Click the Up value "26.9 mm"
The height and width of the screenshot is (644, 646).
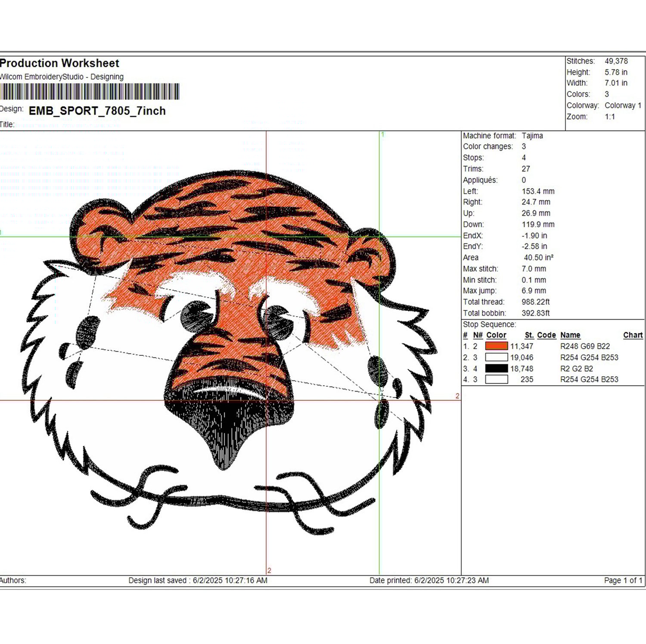pyautogui.click(x=536, y=213)
